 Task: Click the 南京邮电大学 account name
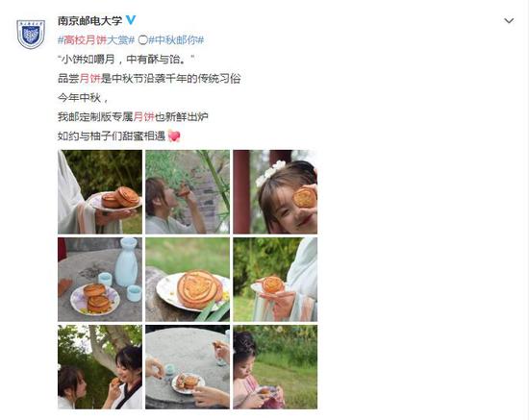coord(89,20)
